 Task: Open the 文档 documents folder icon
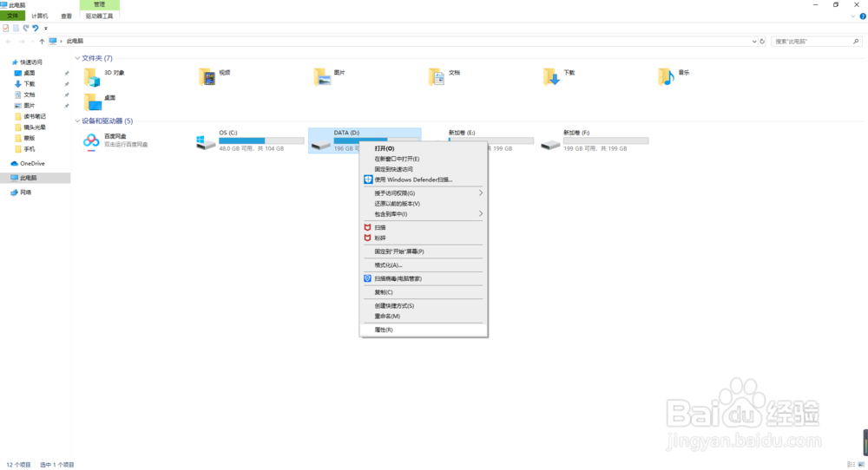pyautogui.click(x=437, y=77)
